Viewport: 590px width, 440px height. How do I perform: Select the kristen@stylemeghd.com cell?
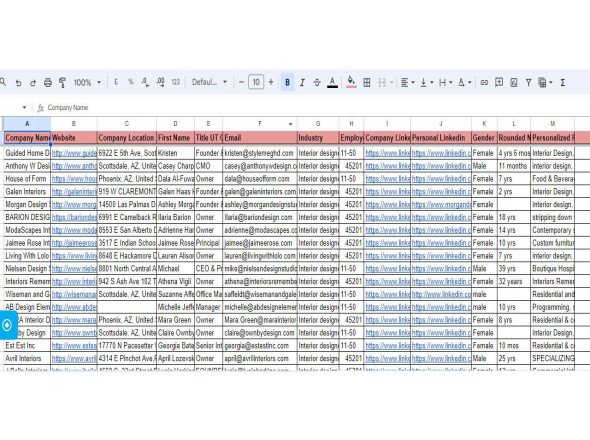click(x=260, y=153)
